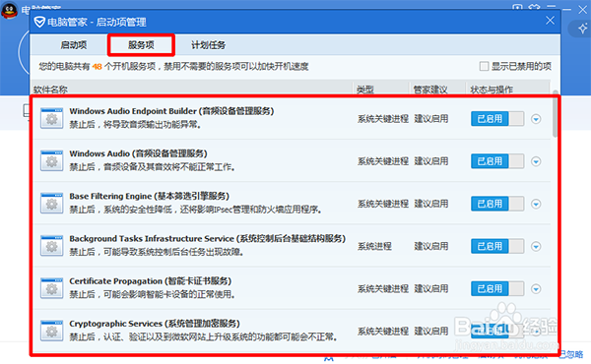
Task: Expand dropdown arrow for Windows Audio Endpoint Builder
Action: tap(536, 119)
